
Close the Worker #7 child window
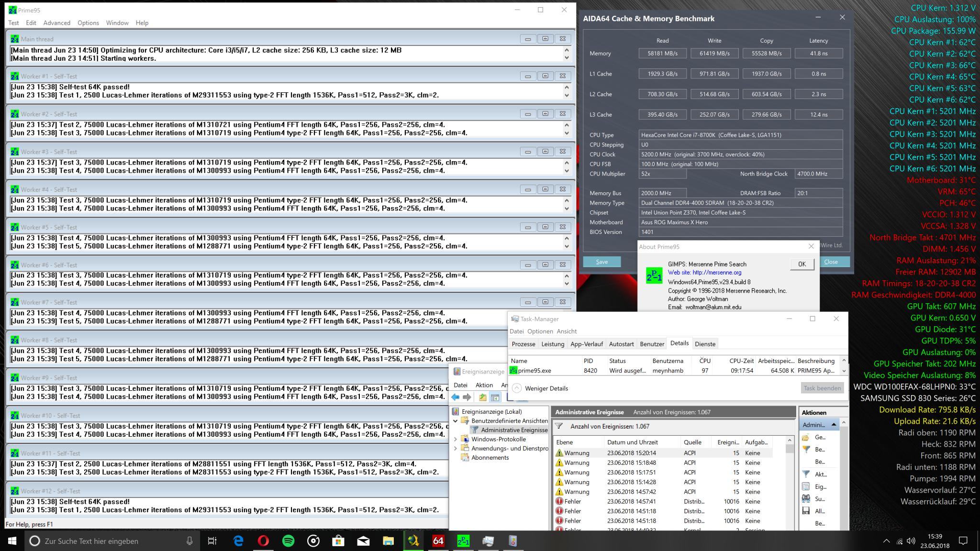click(563, 302)
